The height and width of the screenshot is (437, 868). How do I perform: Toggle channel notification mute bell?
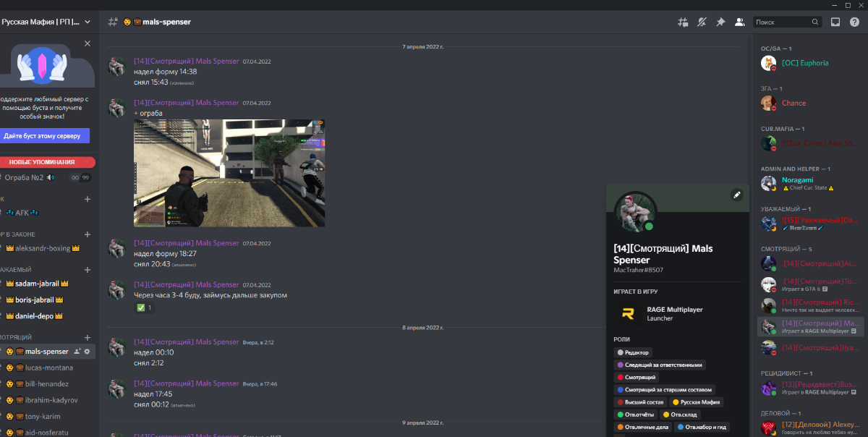pyautogui.click(x=702, y=22)
